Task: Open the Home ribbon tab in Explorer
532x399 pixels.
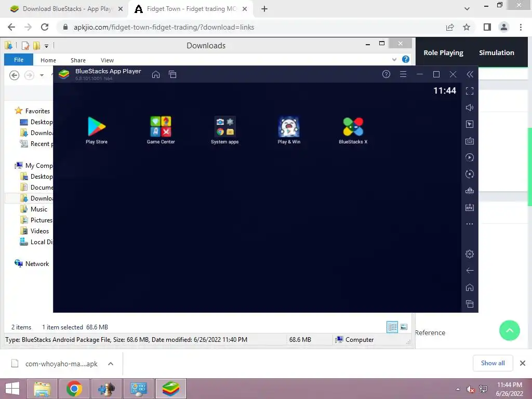Action: click(x=48, y=60)
